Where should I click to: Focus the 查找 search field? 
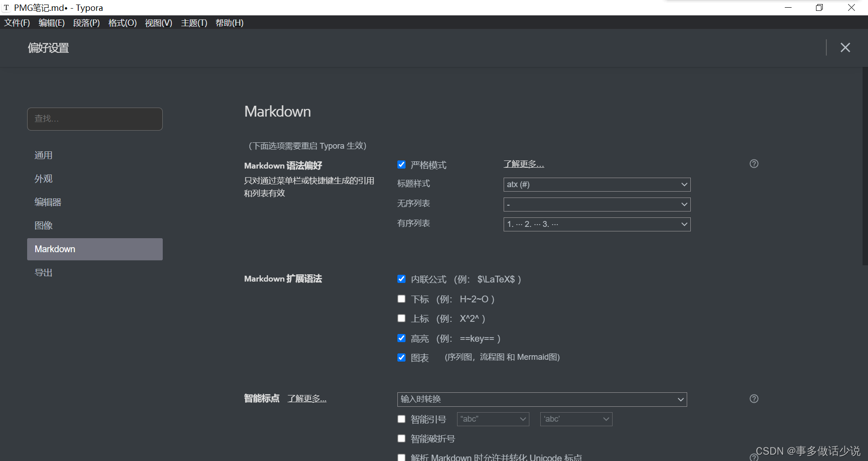[95, 119]
